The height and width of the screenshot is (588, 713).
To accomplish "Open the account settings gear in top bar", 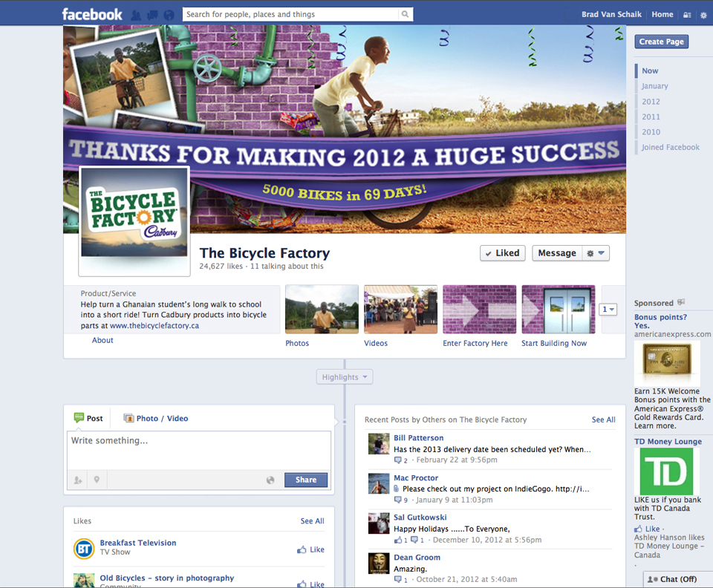I will [703, 15].
